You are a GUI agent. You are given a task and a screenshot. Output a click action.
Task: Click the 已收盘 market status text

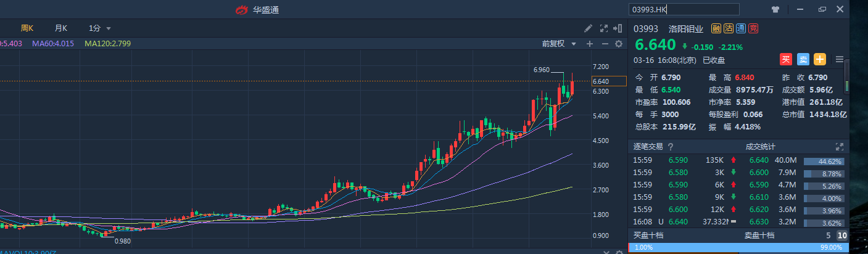(x=714, y=60)
